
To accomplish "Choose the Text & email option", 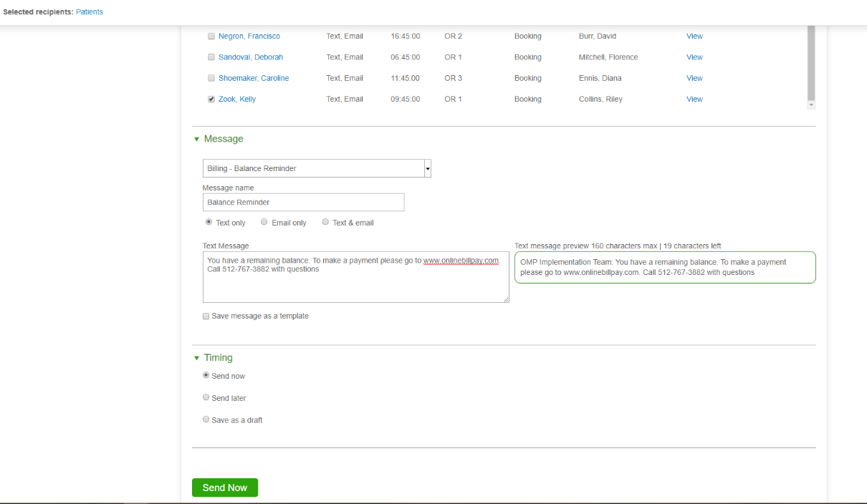I will (325, 223).
